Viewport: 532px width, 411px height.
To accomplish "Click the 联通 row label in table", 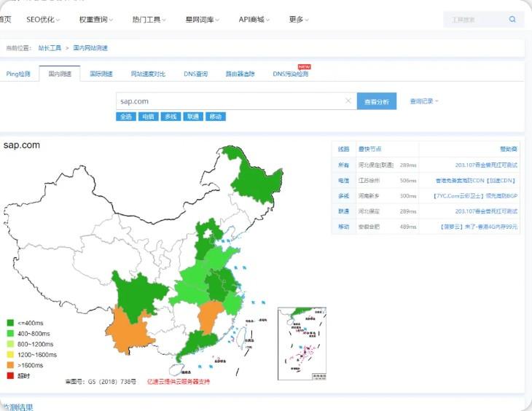I will coord(343,211).
